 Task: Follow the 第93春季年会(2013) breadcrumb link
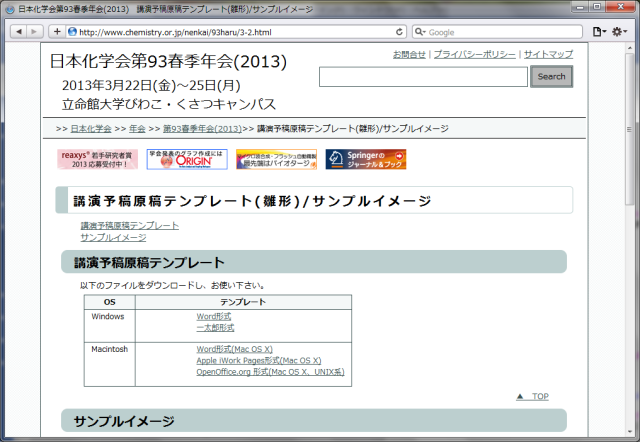(202, 129)
